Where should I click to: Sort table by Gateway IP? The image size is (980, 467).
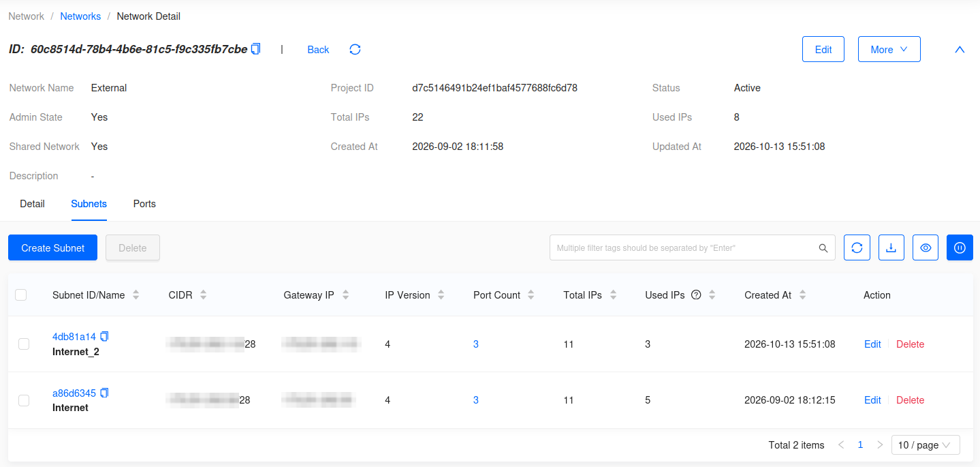click(345, 295)
